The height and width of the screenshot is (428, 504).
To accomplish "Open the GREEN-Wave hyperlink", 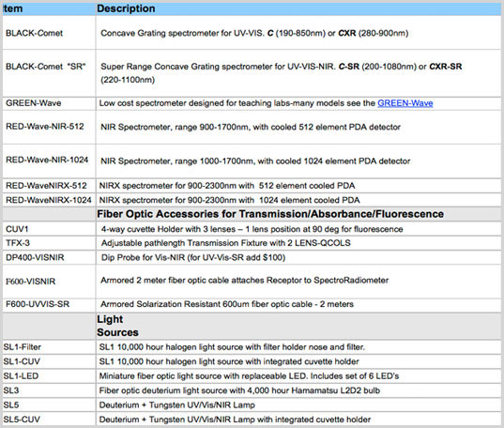I will tap(405, 103).
